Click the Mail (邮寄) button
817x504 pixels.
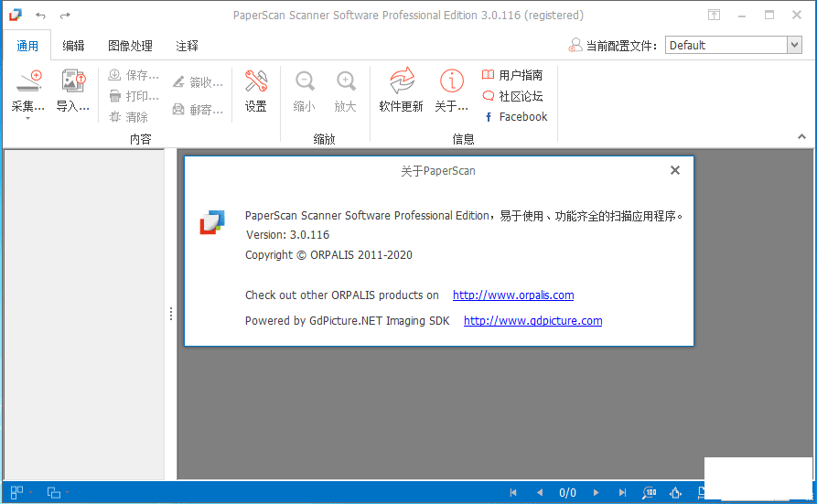click(x=198, y=110)
